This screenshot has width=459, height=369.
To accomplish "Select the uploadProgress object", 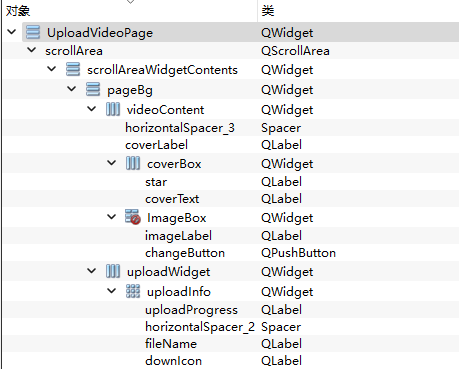I will [191, 310].
